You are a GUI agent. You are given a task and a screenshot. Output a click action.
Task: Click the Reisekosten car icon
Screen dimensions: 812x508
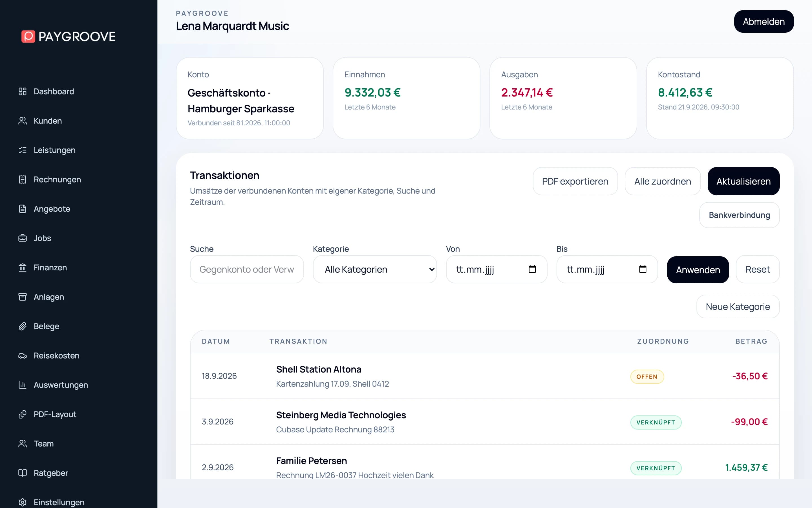23,356
